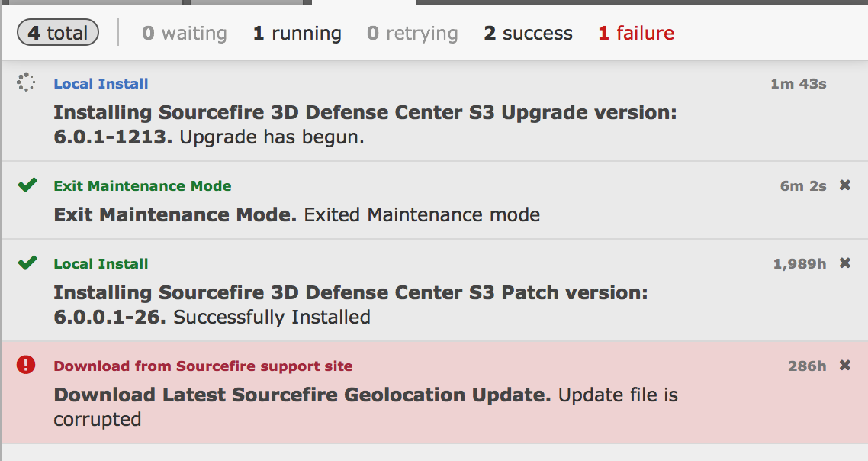The image size is (868, 461).
Task: Dismiss the Patch 6.0.0.1-26 install notification
Action: tap(844, 263)
